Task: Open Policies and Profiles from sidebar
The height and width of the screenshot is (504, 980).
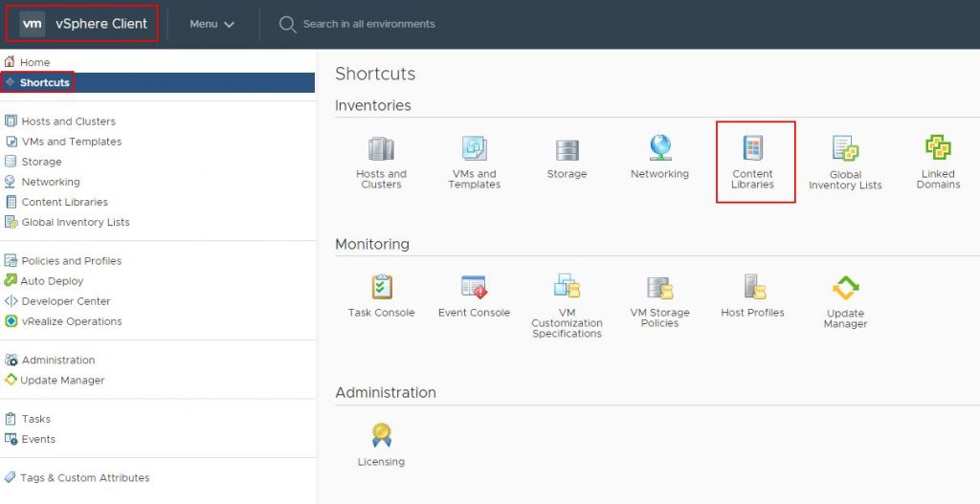Action: pyautogui.click(x=71, y=260)
